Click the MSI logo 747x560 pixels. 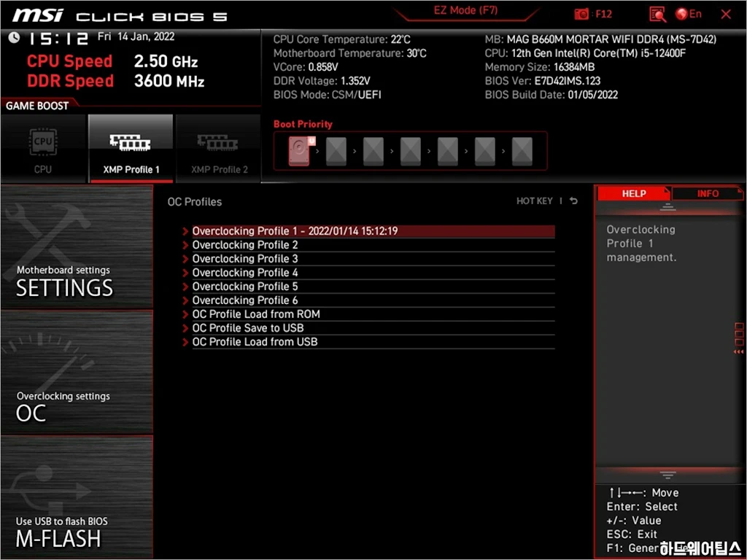coord(38,16)
